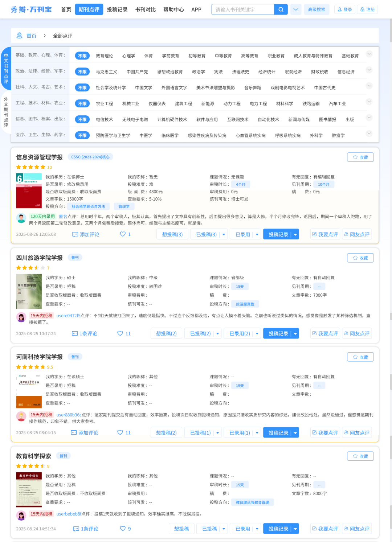Click the five-star rating of 河南科技学院学报

[30, 367]
